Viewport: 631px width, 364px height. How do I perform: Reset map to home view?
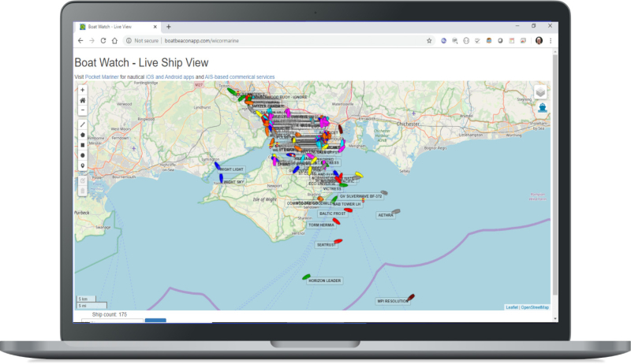[83, 100]
